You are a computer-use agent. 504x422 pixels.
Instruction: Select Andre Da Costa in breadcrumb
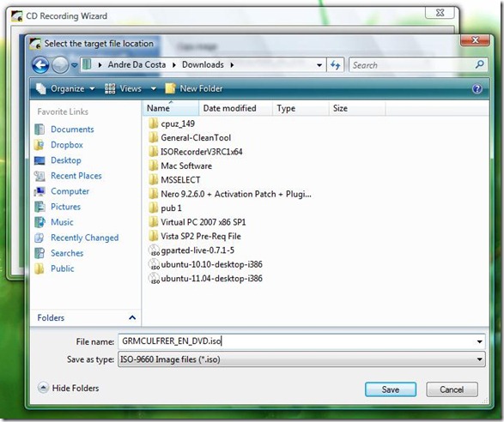coord(137,65)
